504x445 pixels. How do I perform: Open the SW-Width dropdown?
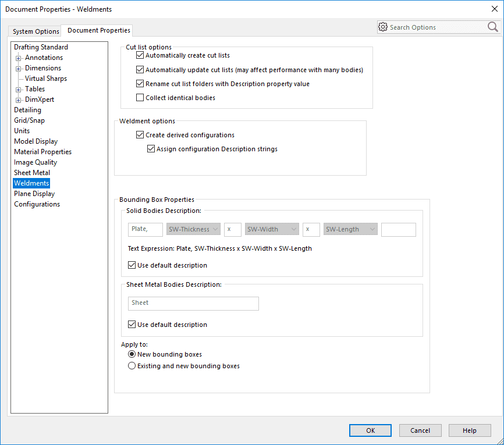click(x=272, y=229)
